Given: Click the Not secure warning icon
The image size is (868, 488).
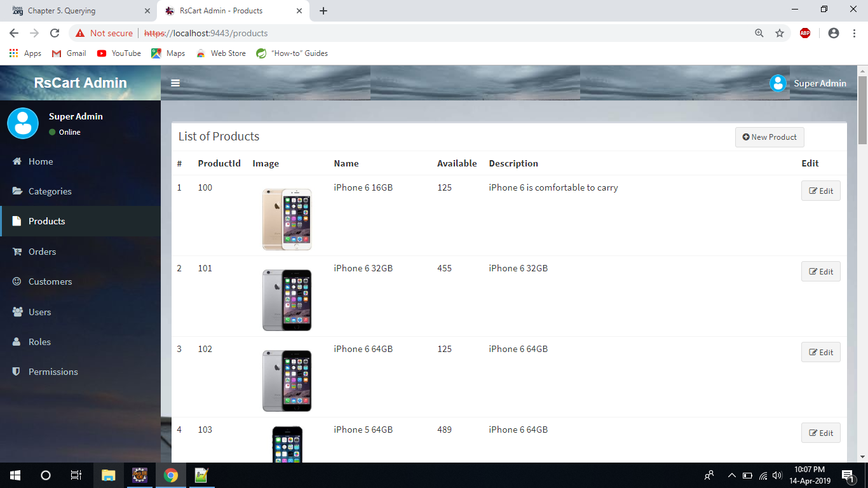Looking at the screenshot, I should 80,33.
